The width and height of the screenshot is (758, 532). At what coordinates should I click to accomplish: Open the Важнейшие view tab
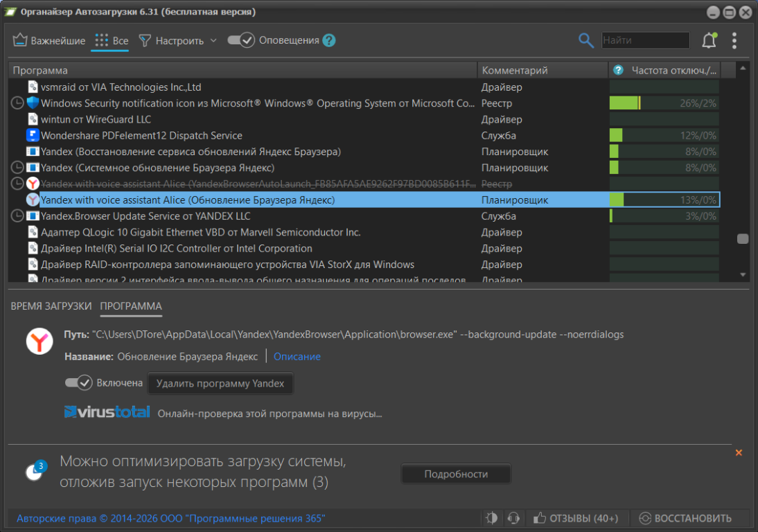coord(49,41)
